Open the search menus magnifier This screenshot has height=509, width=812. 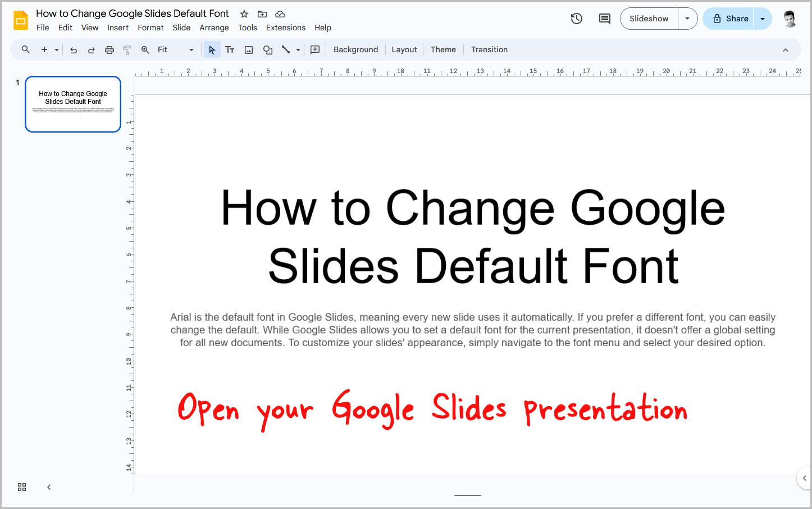point(26,49)
